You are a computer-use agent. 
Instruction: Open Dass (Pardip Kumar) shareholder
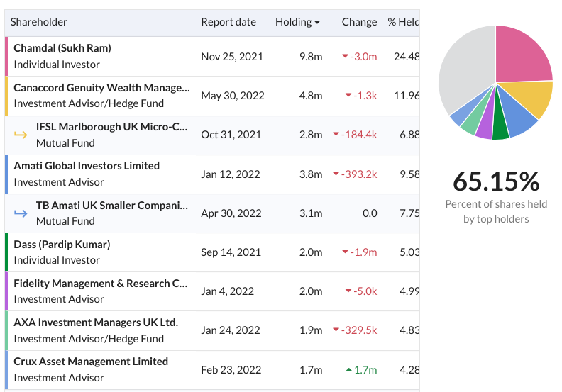tap(62, 245)
